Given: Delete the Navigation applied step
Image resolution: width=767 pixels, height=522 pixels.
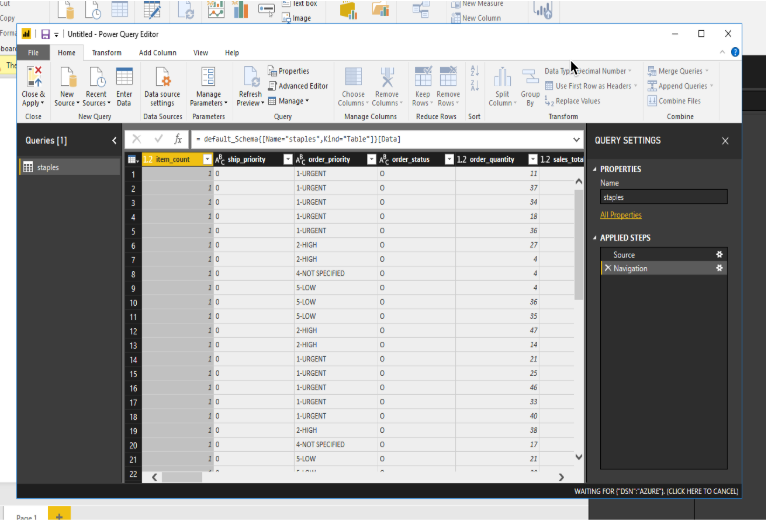Looking at the screenshot, I should point(608,268).
